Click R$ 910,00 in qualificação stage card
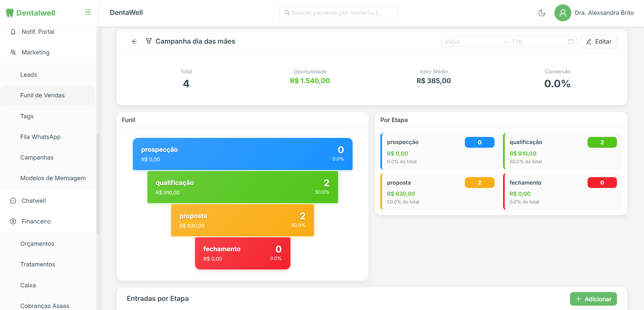Viewport: 644px width, 310px height. point(523,153)
